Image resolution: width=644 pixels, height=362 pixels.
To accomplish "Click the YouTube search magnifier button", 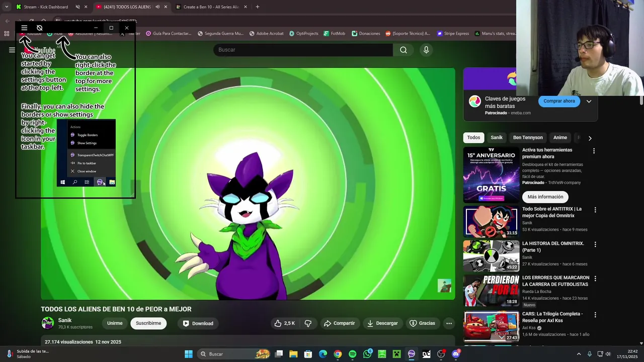I will tap(404, 50).
